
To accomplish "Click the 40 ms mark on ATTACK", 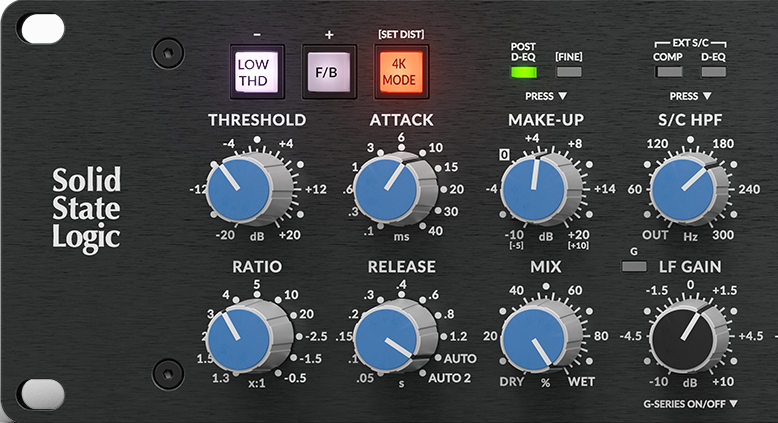I will point(435,231).
